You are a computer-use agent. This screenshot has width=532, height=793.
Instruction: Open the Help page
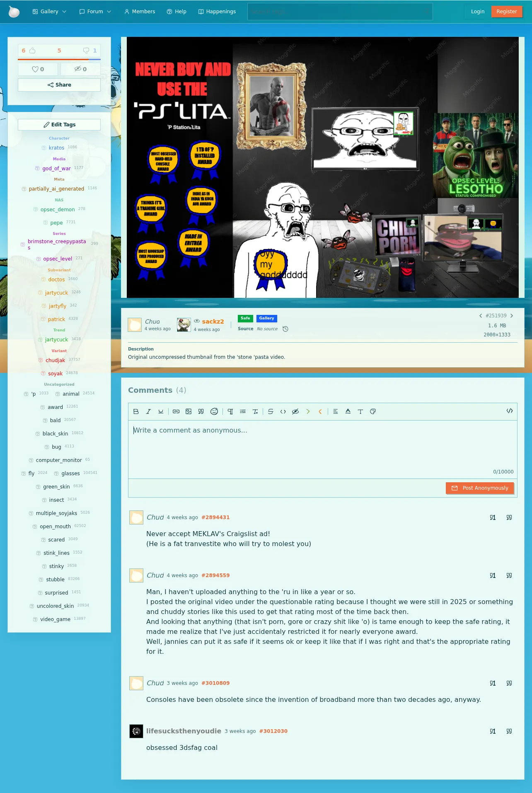click(177, 12)
